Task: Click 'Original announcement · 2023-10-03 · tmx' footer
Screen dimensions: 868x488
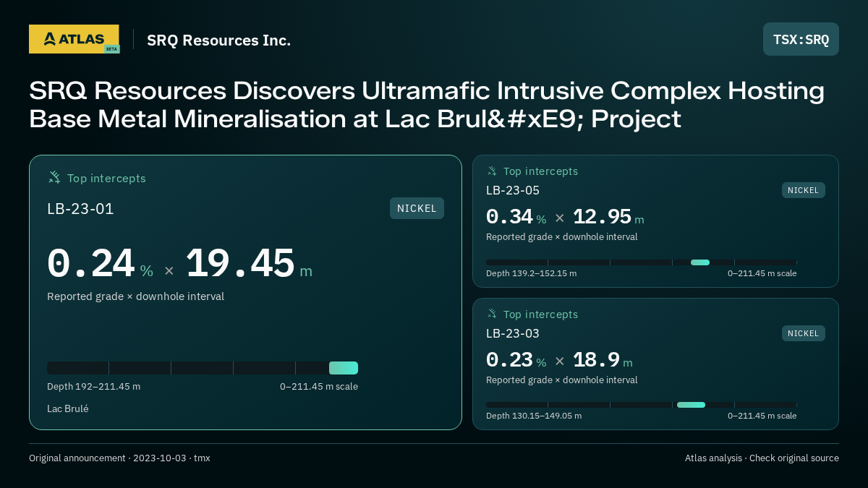Action: [x=119, y=458]
